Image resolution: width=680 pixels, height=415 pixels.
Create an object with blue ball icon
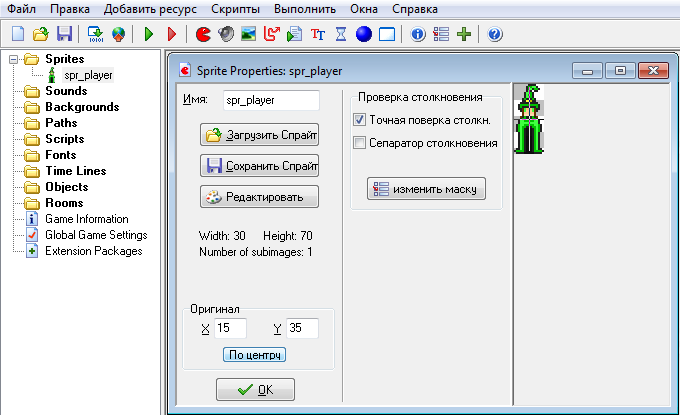click(364, 34)
